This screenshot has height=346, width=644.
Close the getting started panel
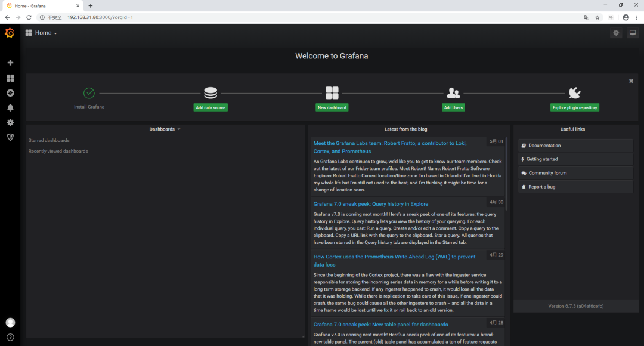631,81
